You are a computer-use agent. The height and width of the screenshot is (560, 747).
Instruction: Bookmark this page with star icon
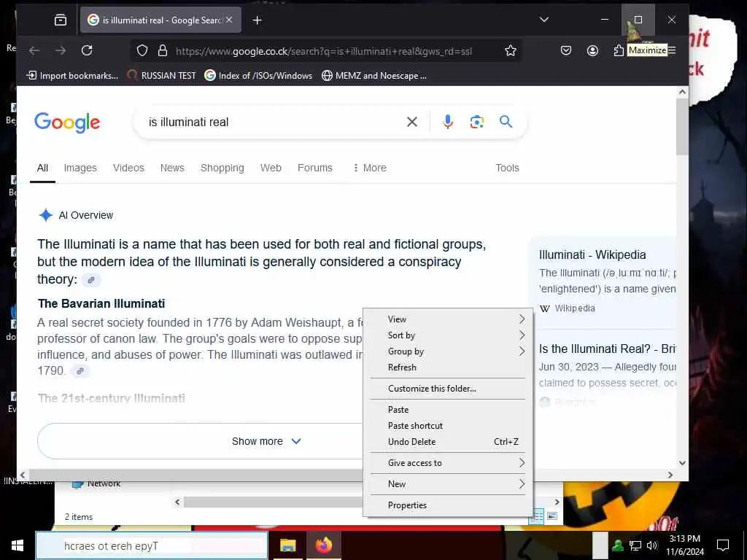click(x=510, y=50)
